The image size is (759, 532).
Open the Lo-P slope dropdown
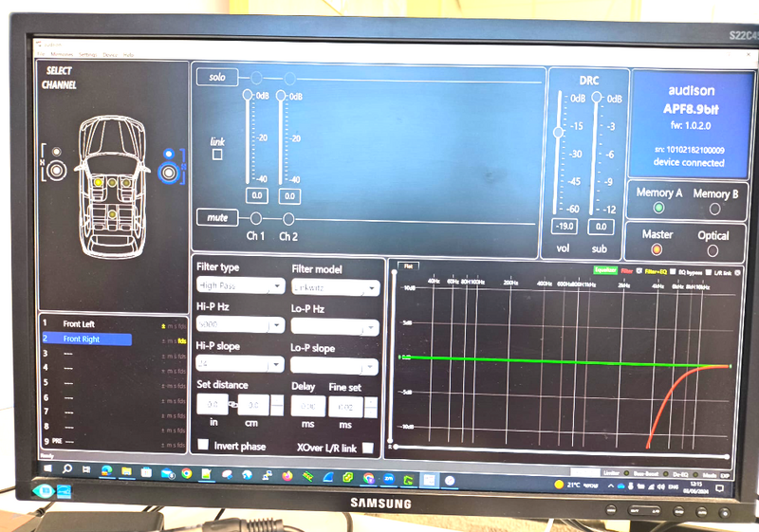point(335,366)
